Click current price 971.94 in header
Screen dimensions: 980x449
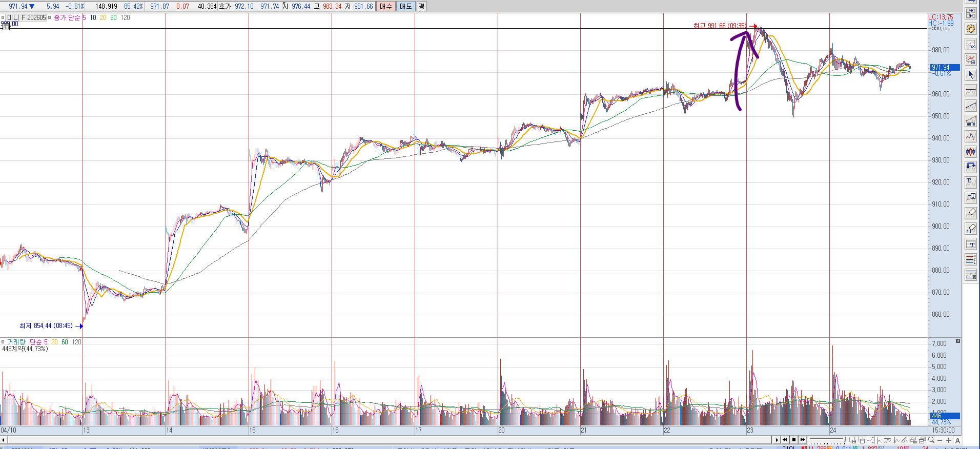pos(18,6)
